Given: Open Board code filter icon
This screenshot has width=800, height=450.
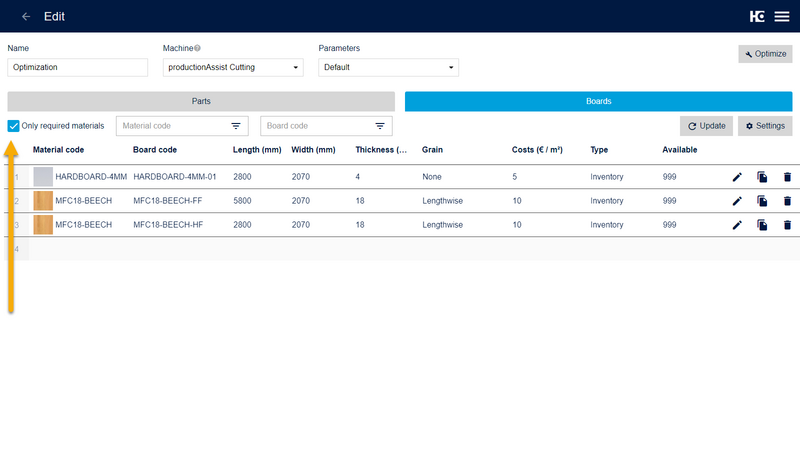Looking at the screenshot, I should (380, 126).
